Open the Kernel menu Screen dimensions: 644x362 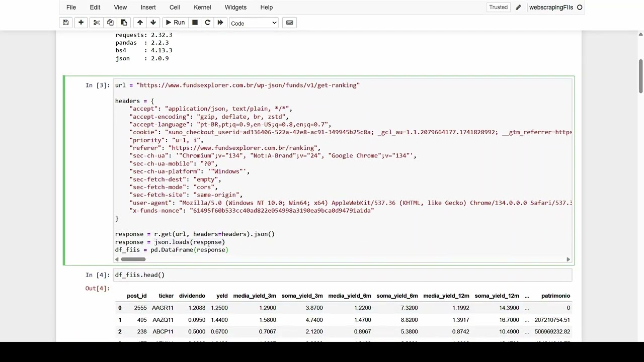(202, 7)
